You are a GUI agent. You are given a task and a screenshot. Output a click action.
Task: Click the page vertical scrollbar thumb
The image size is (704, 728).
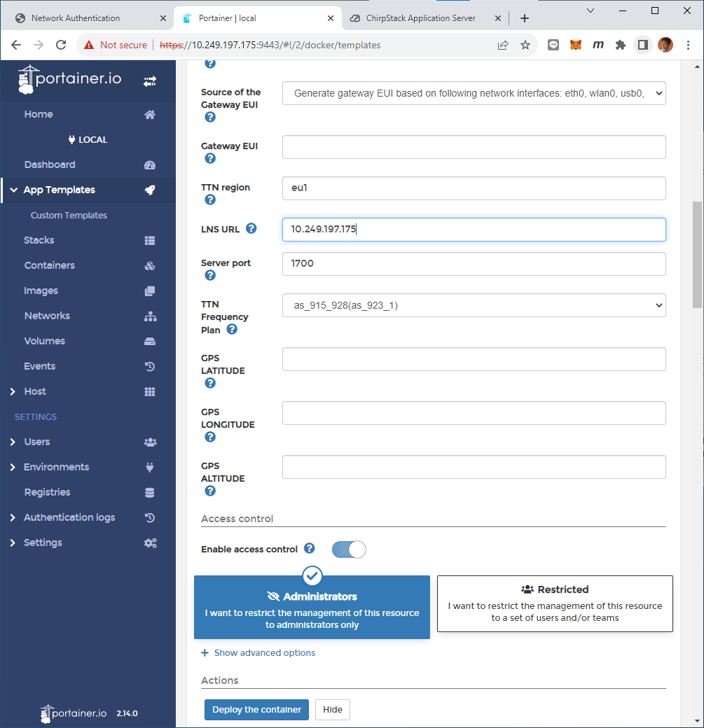click(x=697, y=254)
